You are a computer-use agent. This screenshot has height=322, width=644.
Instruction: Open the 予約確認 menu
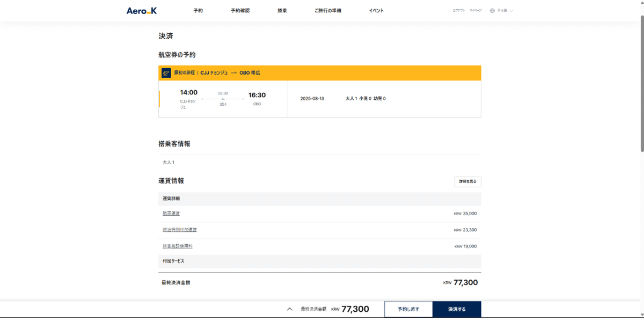coord(240,11)
